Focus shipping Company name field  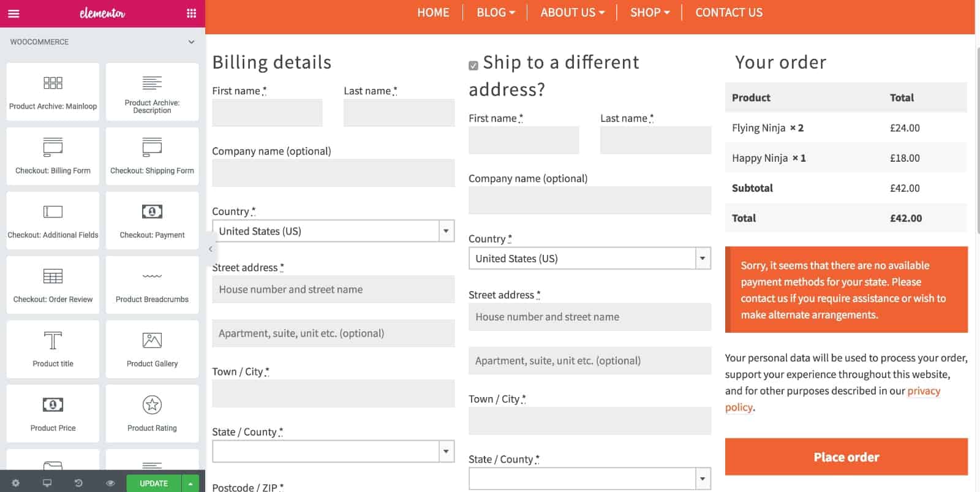(590, 200)
